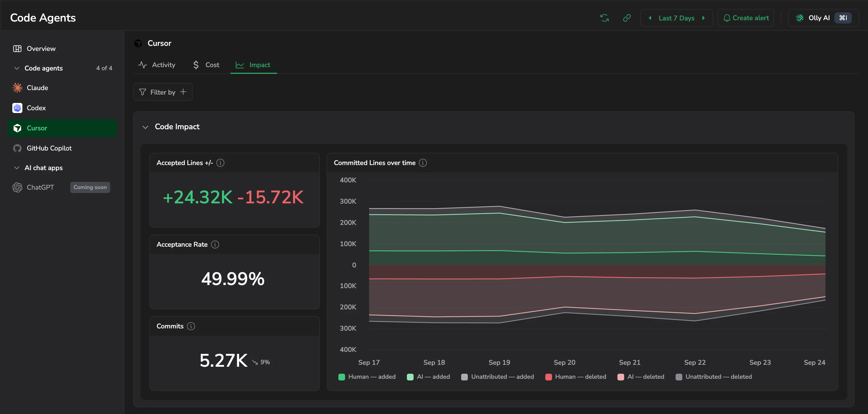Click the refresh sync icon

(x=605, y=18)
